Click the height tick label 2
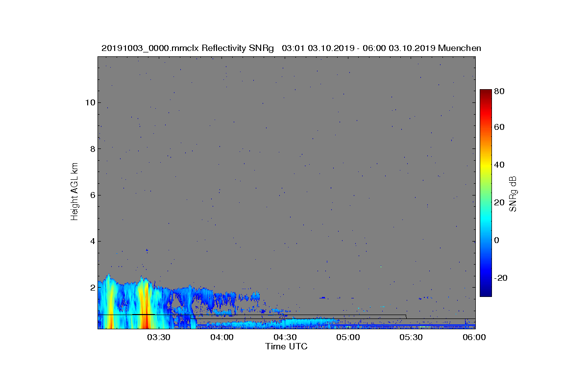Viewport: 588px width, 392px height. pyautogui.click(x=92, y=288)
